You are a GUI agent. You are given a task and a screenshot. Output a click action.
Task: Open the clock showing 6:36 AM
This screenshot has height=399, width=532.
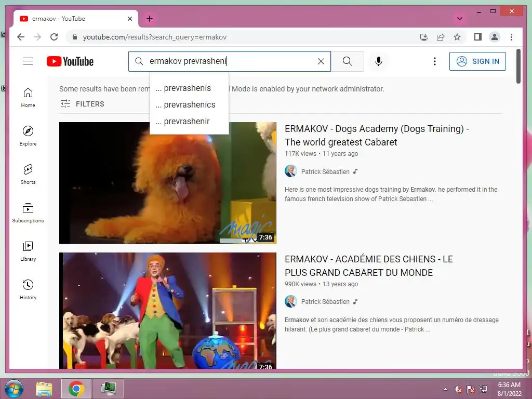click(x=509, y=389)
